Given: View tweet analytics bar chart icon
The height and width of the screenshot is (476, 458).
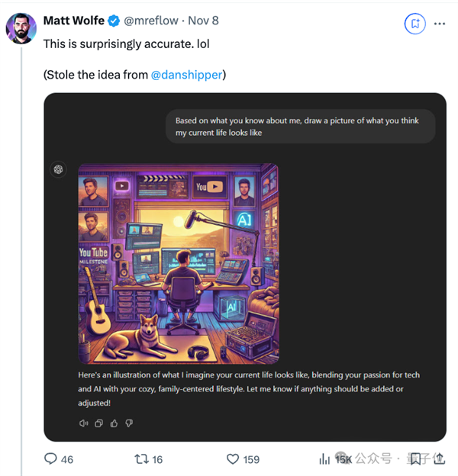Looking at the screenshot, I should [324, 458].
